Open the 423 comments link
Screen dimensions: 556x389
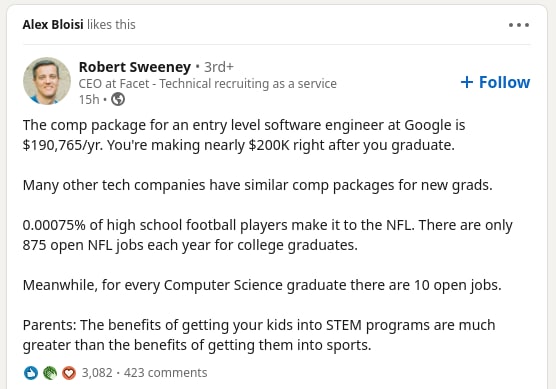click(165, 373)
